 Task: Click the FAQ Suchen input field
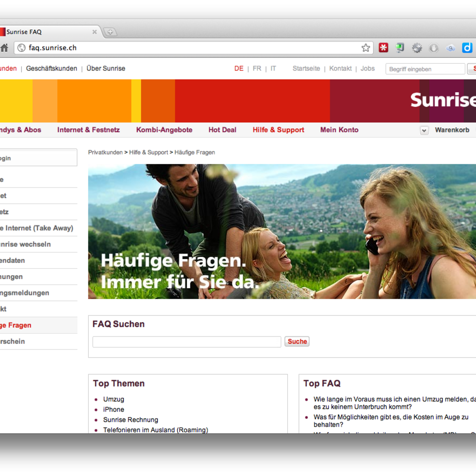187,342
